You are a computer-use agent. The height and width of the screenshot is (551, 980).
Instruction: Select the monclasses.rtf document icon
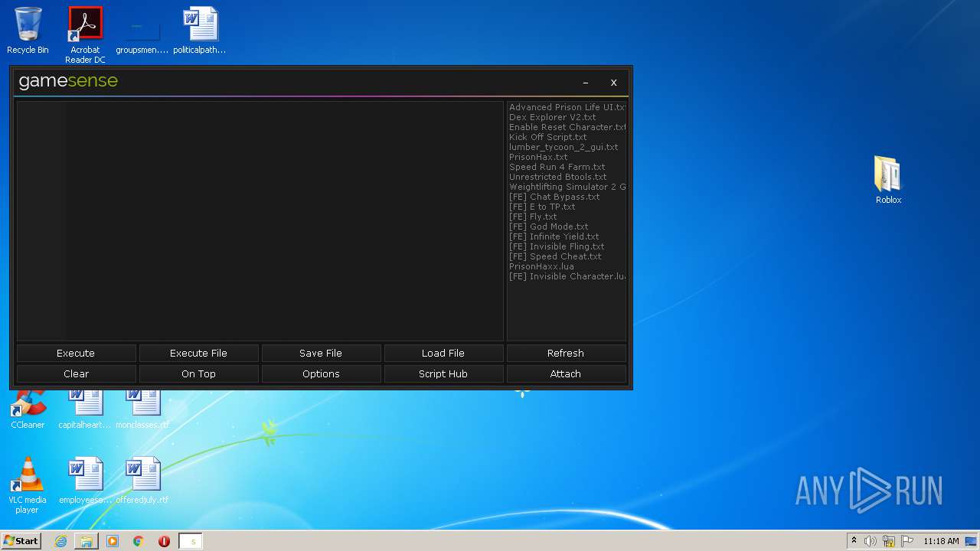point(142,409)
